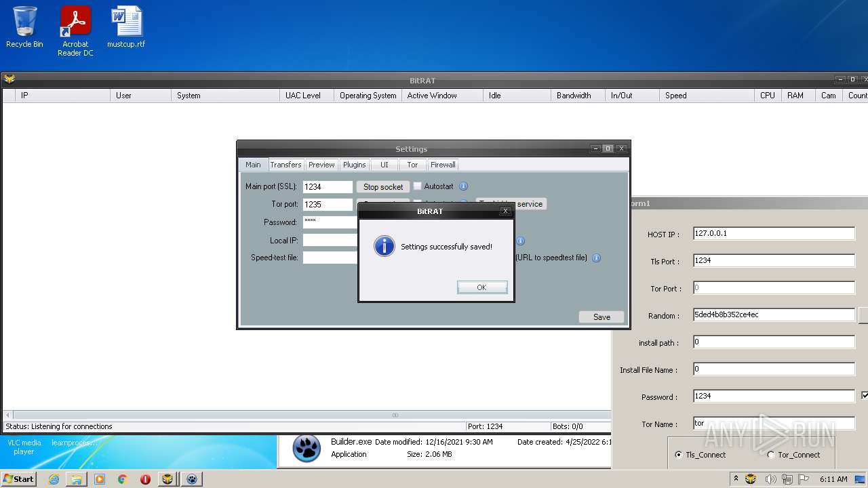Click 'Status: Listening for connections' status text
Image resolution: width=868 pixels, height=488 pixels.
(59, 426)
